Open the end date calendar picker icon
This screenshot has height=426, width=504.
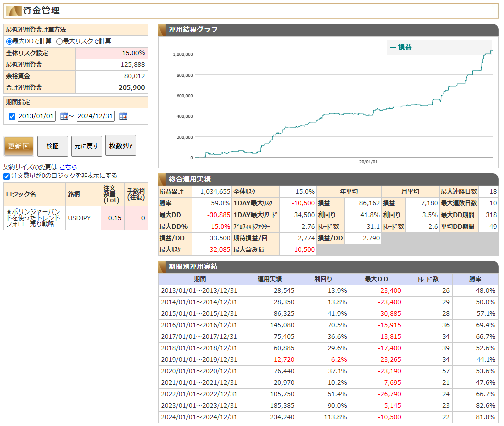(x=123, y=116)
